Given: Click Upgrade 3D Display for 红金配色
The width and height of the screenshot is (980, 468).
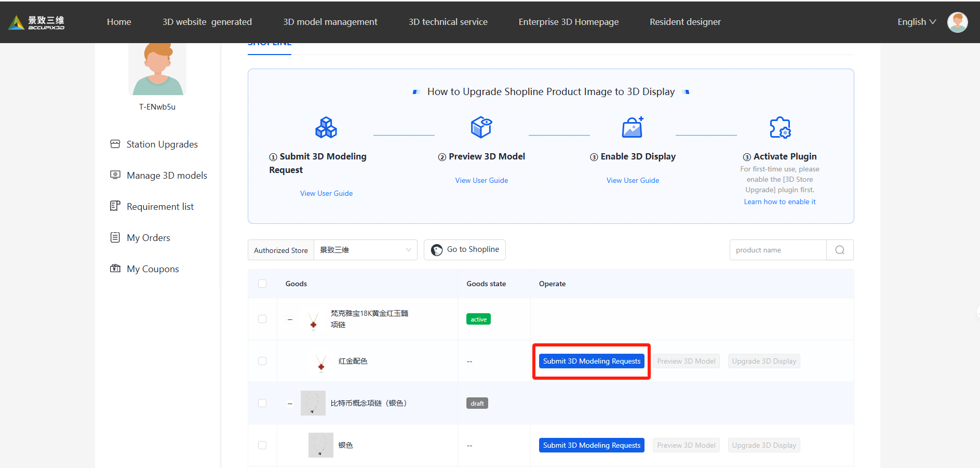Looking at the screenshot, I should click(764, 361).
